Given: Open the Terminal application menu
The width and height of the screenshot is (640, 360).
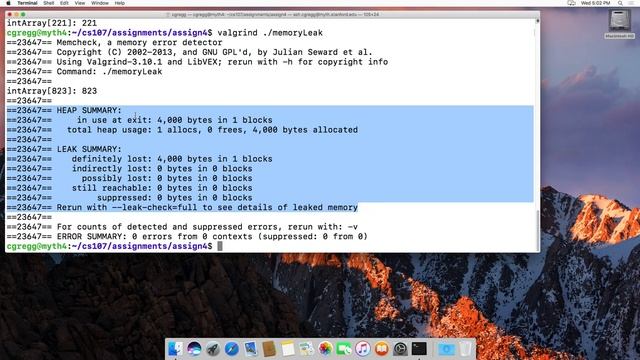Looking at the screenshot, I should [x=27, y=3].
